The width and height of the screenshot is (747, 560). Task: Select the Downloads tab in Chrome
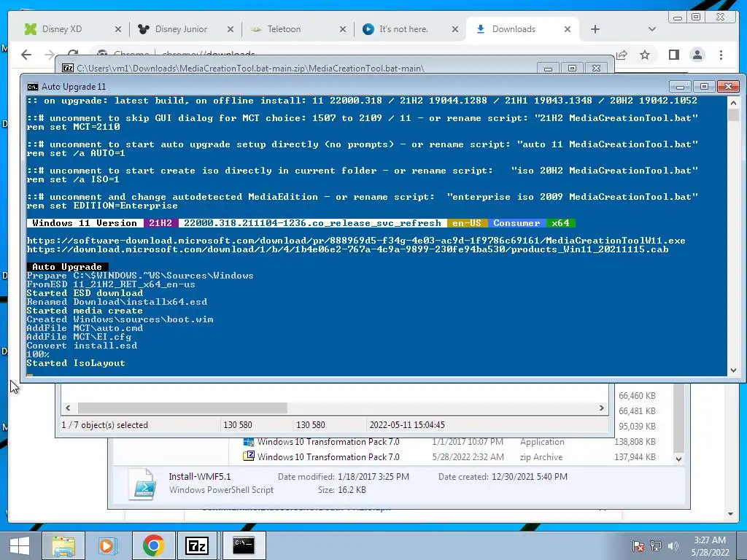(522, 29)
